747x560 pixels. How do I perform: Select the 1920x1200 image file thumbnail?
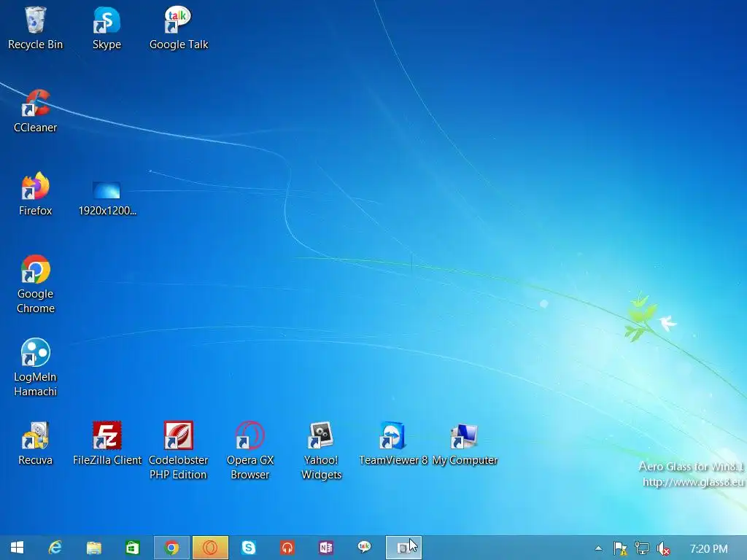coord(107,190)
